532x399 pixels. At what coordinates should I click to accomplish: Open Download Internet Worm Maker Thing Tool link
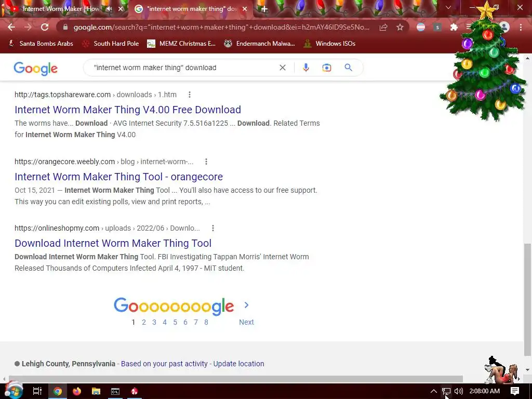pos(113,243)
